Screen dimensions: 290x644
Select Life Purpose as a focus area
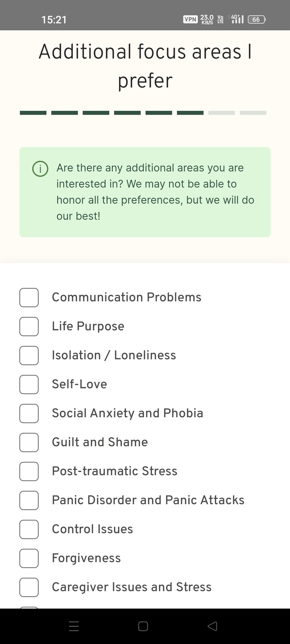click(x=29, y=327)
